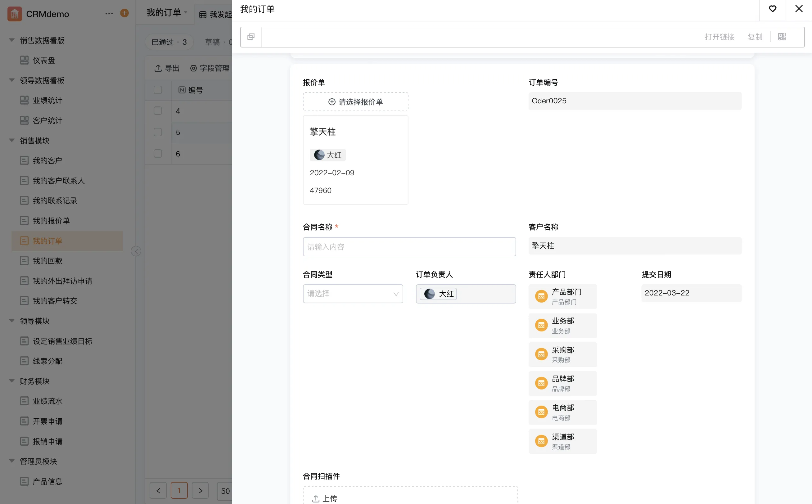Click the 业务部 department chip
This screenshot has height=504, width=812.
(563, 326)
